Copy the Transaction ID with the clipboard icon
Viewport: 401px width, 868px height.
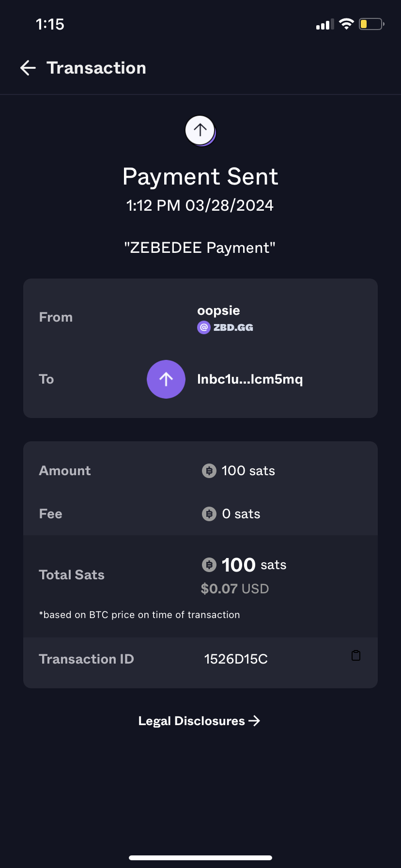pyautogui.click(x=356, y=656)
